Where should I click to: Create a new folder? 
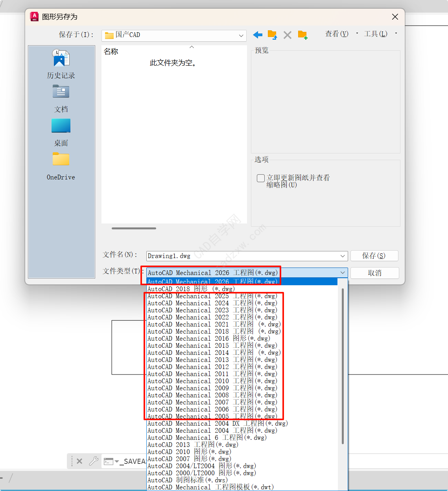click(302, 35)
